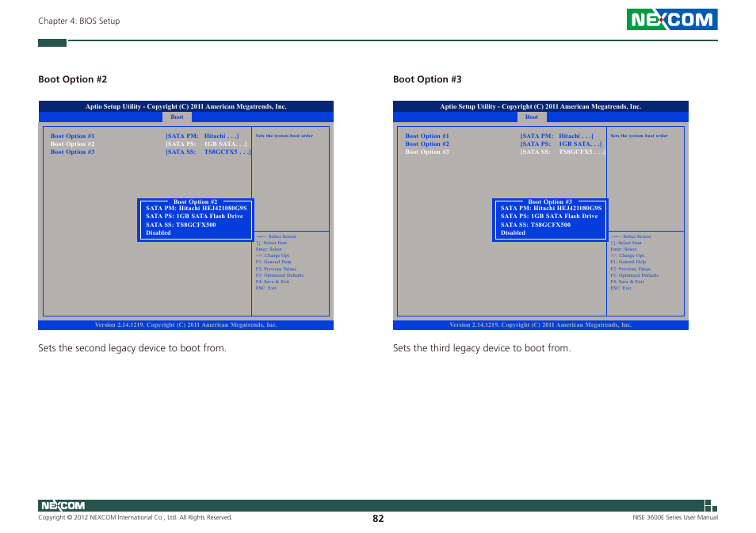Click 'F3: Optimized Defaults' hint in left screen

click(x=280, y=275)
